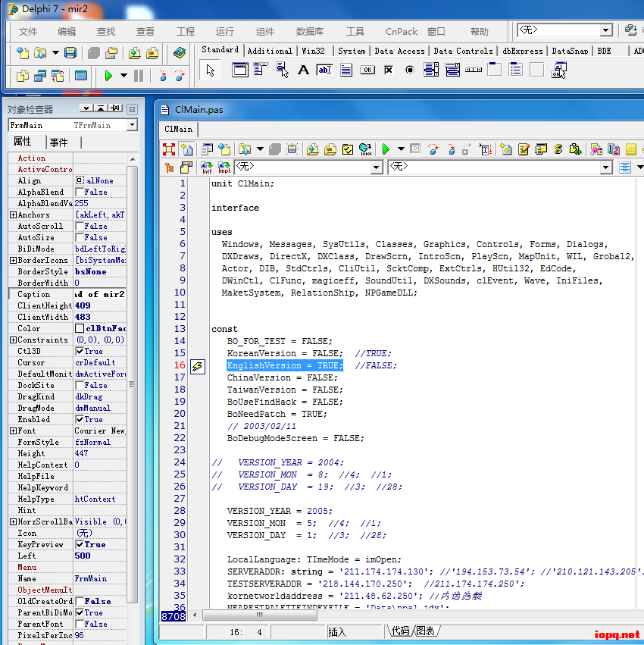The width and height of the screenshot is (644, 645).
Task: Open the CnPack menu
Action: pos(401,31)
